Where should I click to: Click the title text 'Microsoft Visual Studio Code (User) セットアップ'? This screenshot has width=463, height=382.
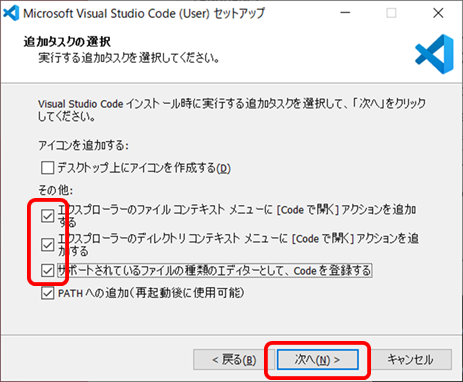point(144,13)
